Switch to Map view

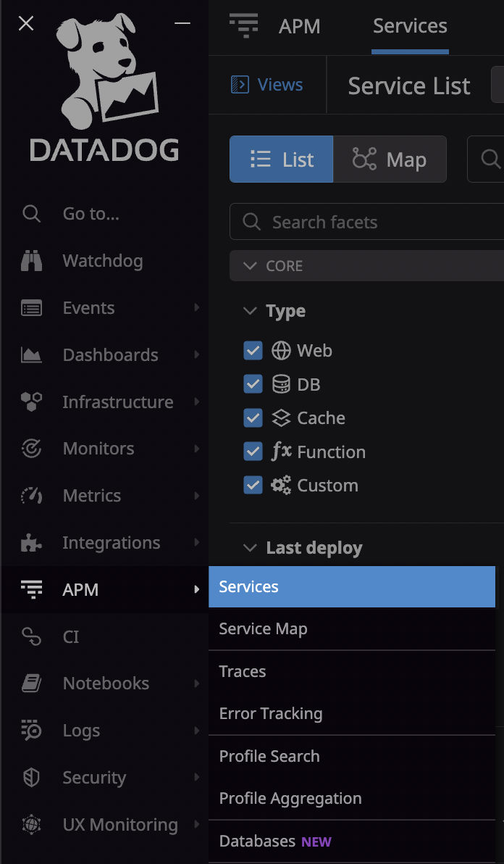pos(390,159)
